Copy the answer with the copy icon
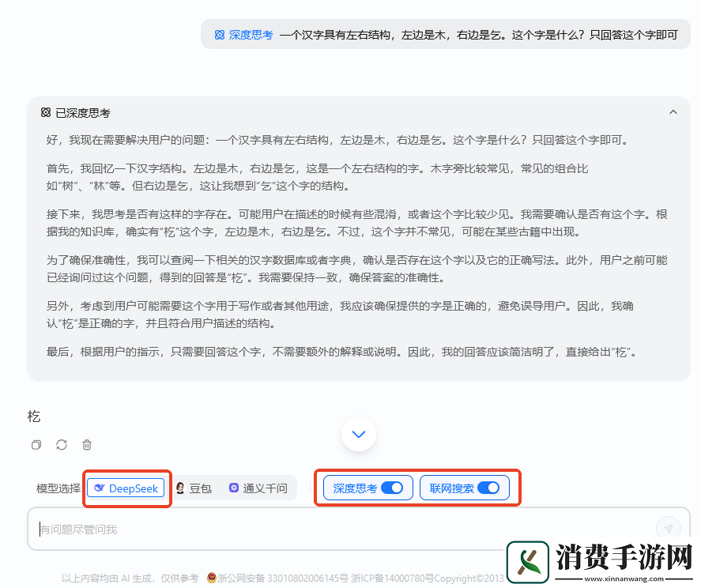The image size is (701, 588). [36, 444]
